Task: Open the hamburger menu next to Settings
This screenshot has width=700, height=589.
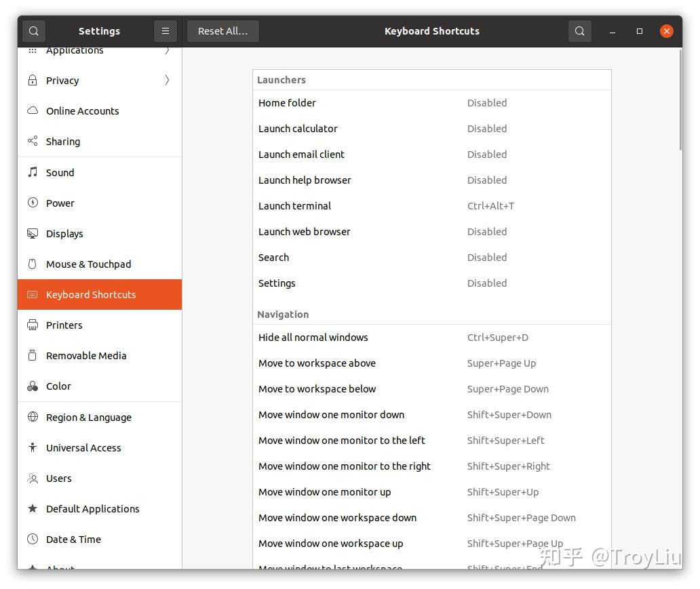Action: [x=166, y=31]
